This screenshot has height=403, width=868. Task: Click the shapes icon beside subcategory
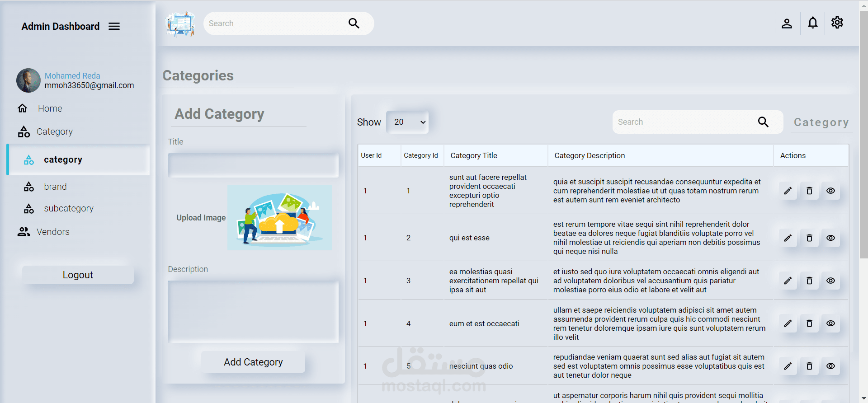coord(29,208)
